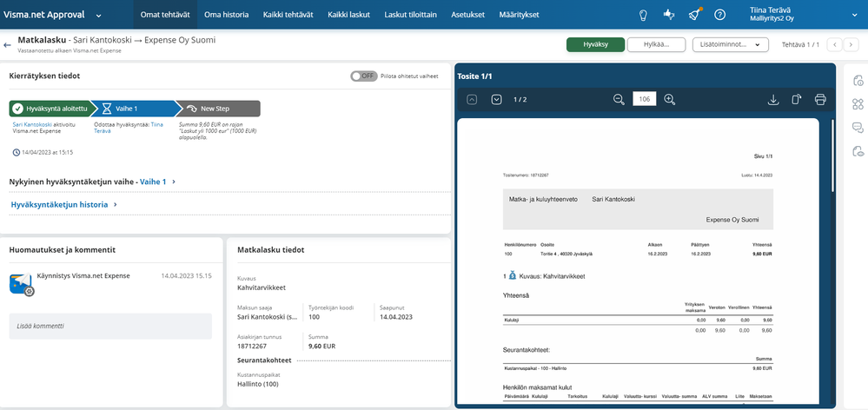
Task: Click the clock icon beside 14/04/2023
Action: click(x=16, y=152)
